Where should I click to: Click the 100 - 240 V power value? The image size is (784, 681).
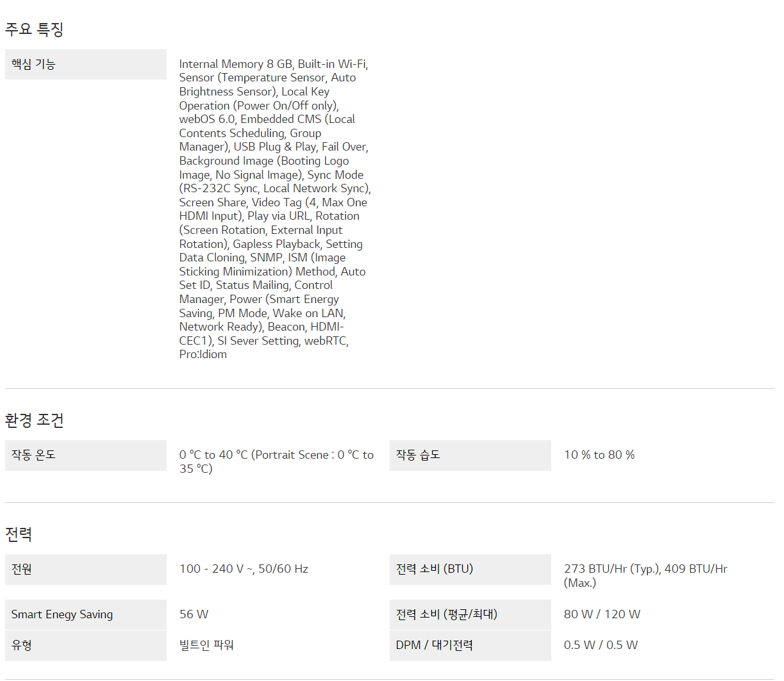pyautogui.click(x=244, y=569)
